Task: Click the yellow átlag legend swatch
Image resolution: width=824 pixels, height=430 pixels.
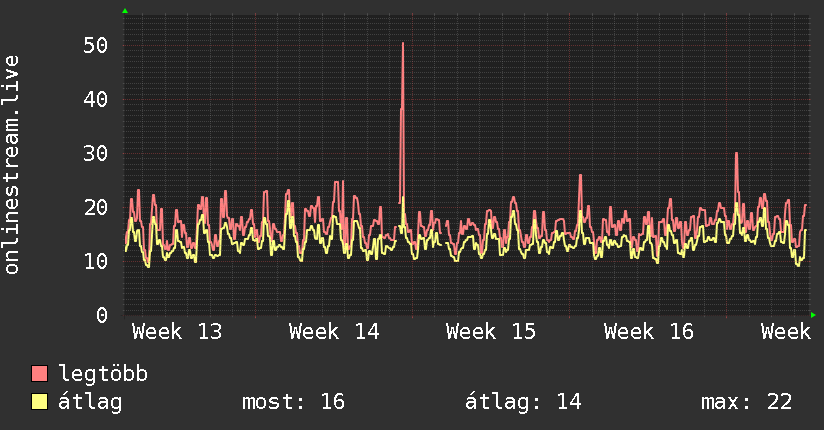Action: pyautogui.click(x=39, y=401)
